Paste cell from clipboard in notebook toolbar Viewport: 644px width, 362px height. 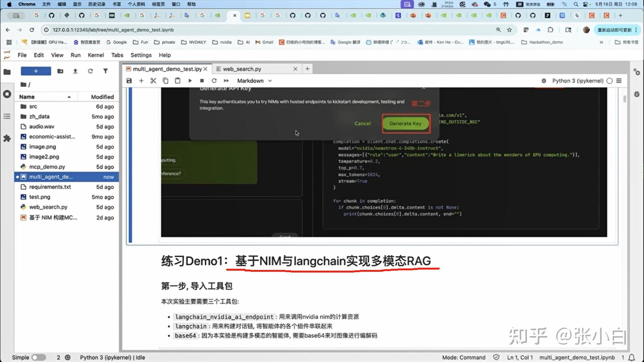click(178, 81)
